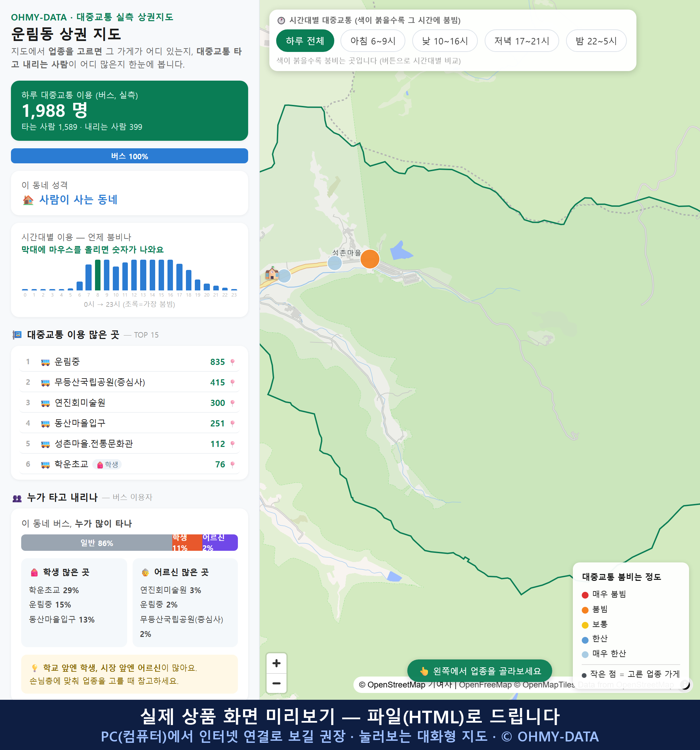This screenshot has width=700, height=750.
Task: Select the 운림중 stop row
Action: click(x=130, y=362)
